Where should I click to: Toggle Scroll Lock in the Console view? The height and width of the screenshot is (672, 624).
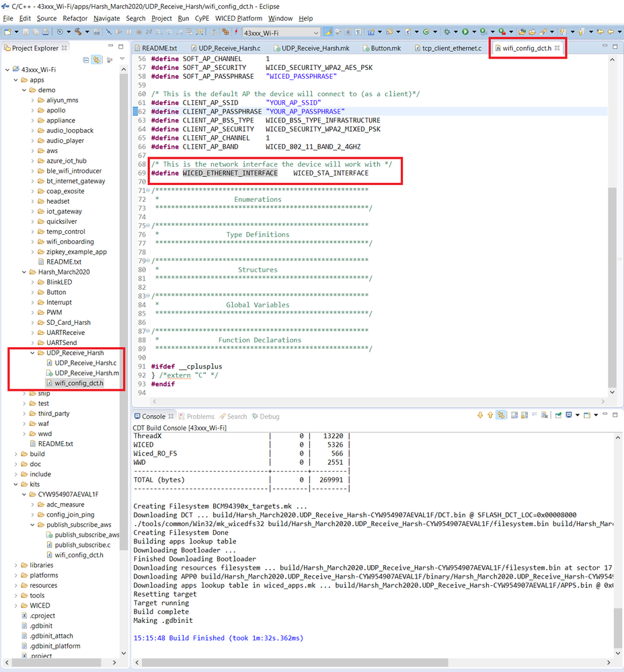[524, 415]
